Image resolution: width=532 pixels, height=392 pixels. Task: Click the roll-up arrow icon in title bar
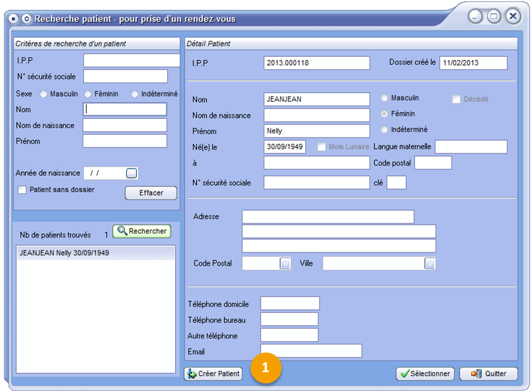click(26, 19)
